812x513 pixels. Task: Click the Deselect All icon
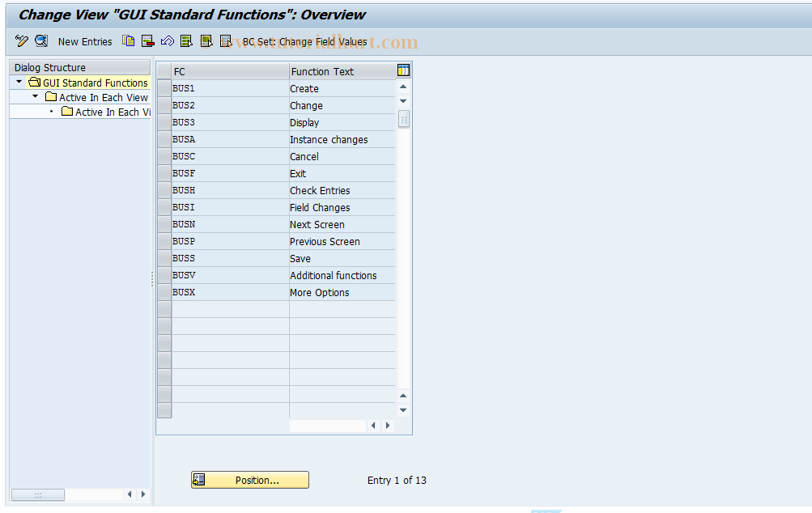[x=226, y=41]
